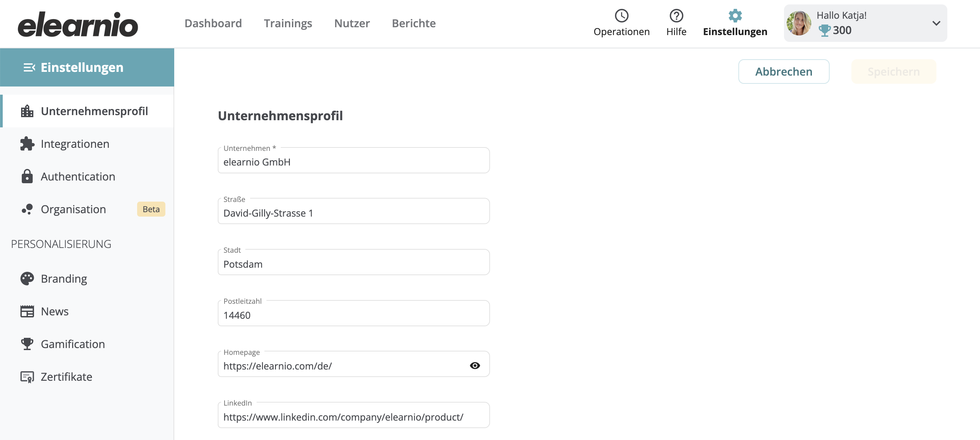Click the Operationen label
Image resolution: width=980 pixels, height=440 pixels.
pyautogui.click(x=621, y=32)
